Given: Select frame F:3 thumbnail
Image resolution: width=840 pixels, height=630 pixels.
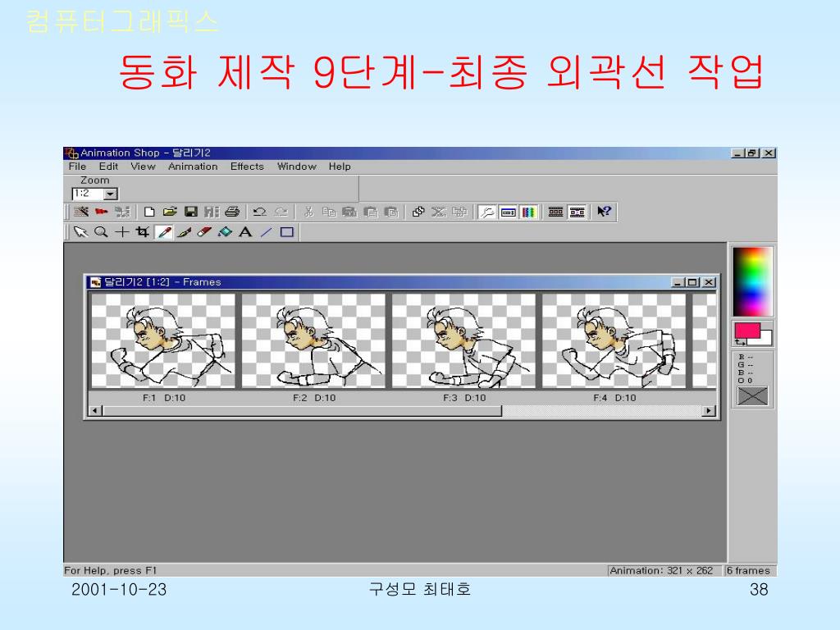Looking at the screenshot, I should tap(463, 340).
